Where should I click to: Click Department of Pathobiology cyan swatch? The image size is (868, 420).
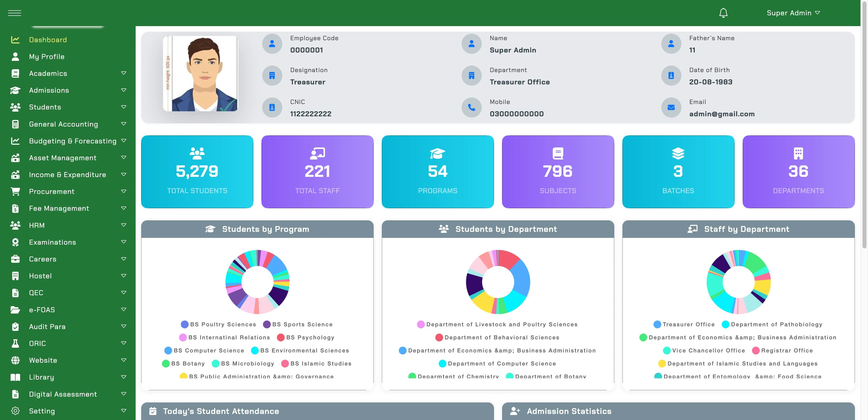[725, 324]
